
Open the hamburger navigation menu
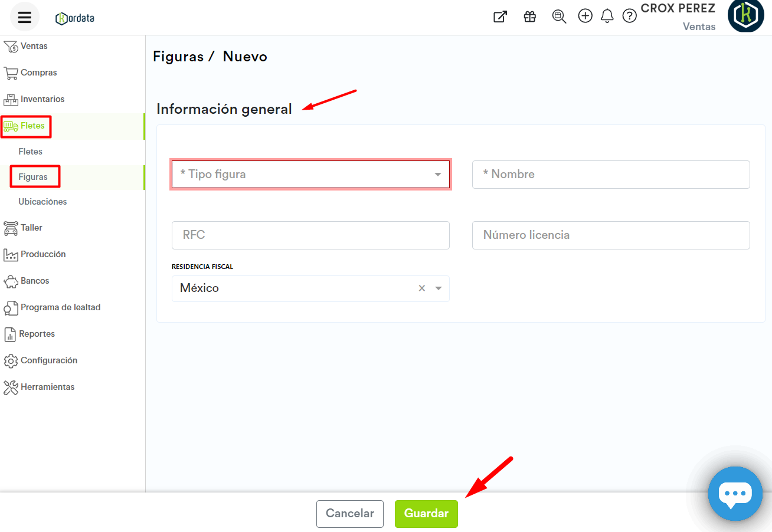[x=24, y=17]
